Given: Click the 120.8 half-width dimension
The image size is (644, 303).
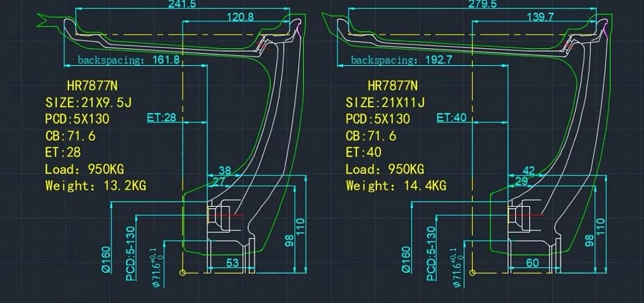Looking at the screenshot, I should coord(240,17).
